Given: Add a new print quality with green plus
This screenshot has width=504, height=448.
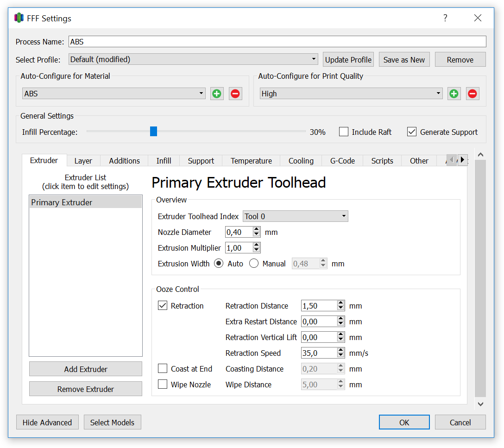Looking at the screenshot, I should pyautogui.click(x=454, y=94).
